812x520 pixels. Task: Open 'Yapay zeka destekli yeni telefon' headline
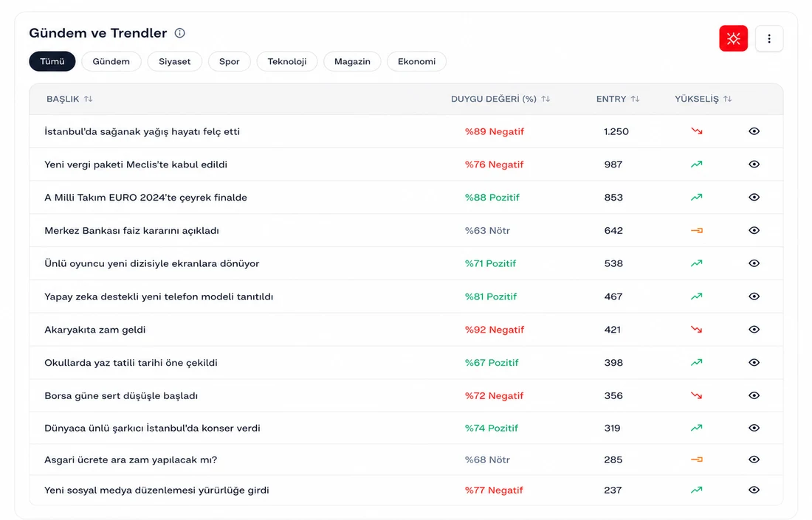(x=159, y=297)
